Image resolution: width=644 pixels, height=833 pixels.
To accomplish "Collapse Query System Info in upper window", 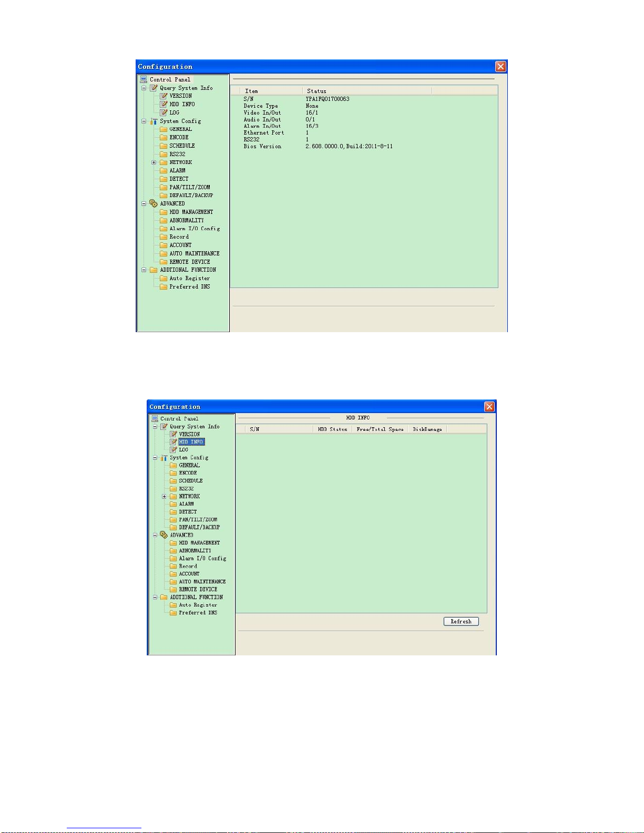I will pos(144,88).
